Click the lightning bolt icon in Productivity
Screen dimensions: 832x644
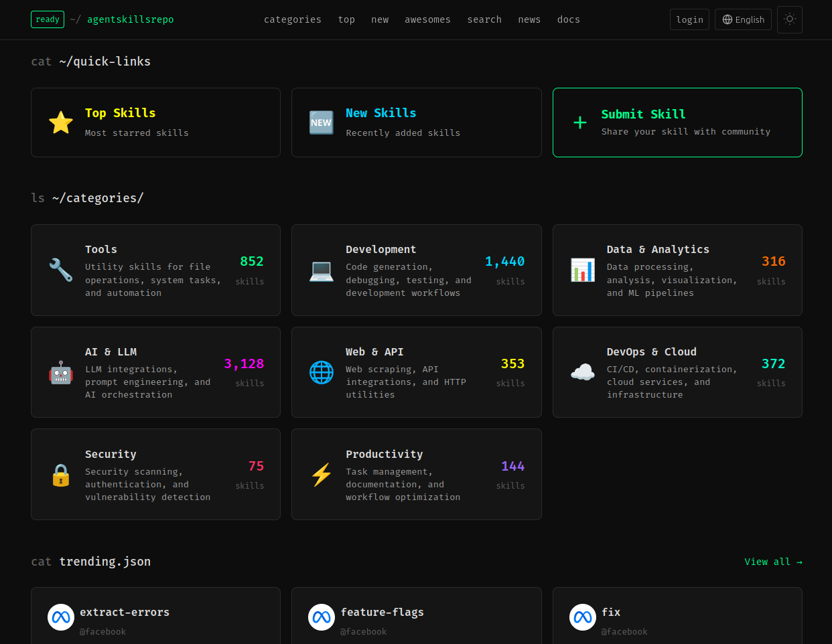322,475
